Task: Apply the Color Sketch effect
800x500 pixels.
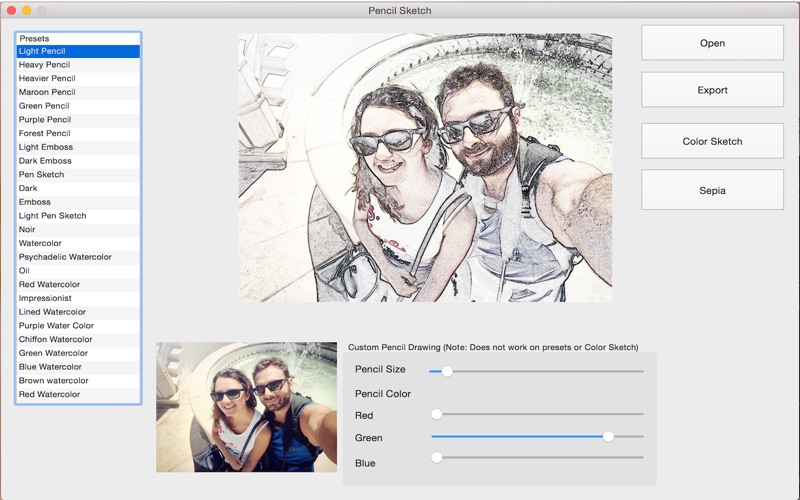Action: (x=712, y=141)
